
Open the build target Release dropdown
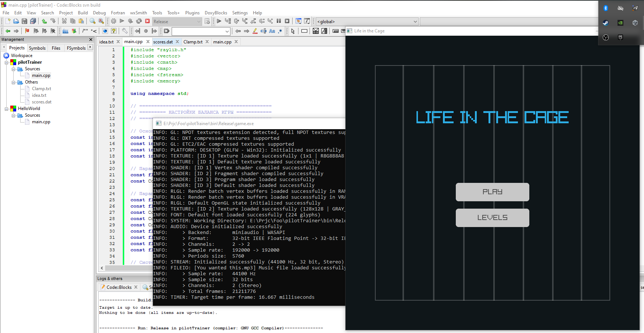click(199, 21)
